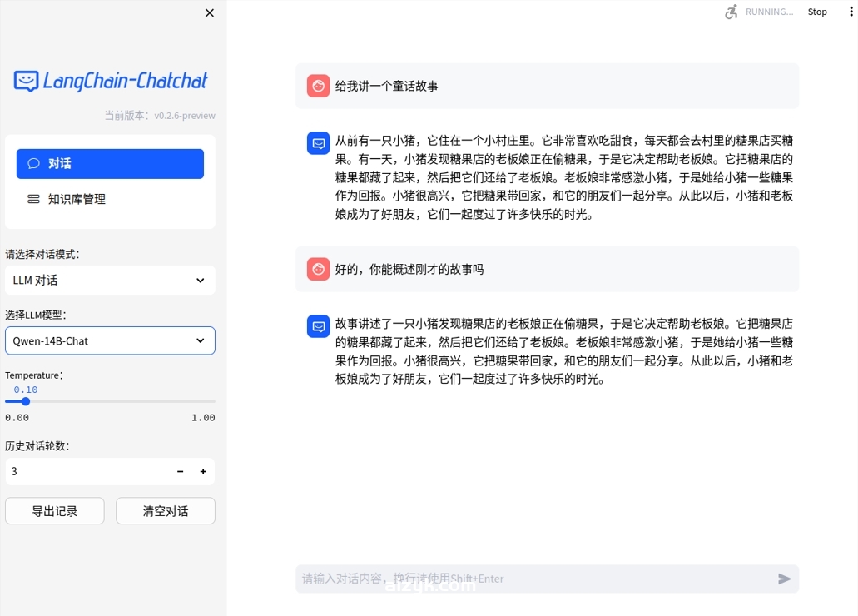Screen dimensions: 858x616
Task: Click the 导出记录 button
Action: point(54,510)
